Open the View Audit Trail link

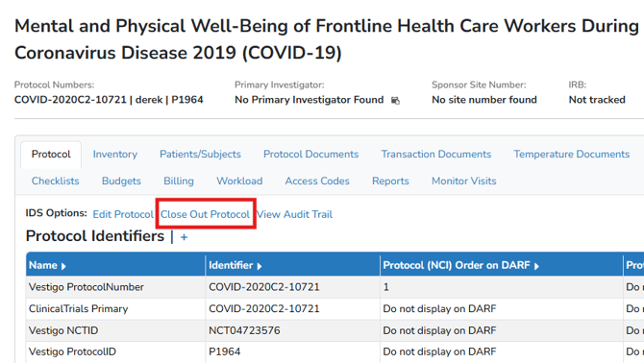pyautogui.click(x=294, y=214)
